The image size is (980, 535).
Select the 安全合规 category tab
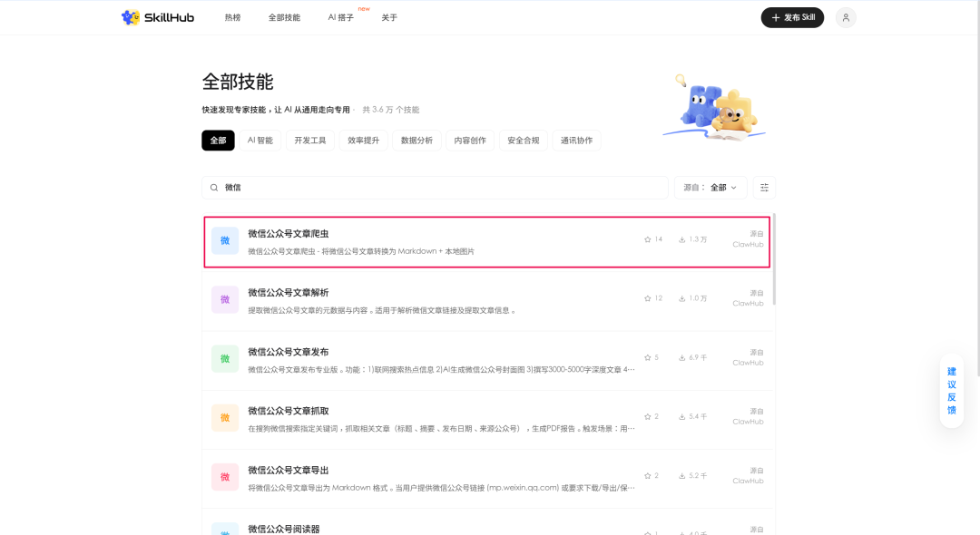524,141
